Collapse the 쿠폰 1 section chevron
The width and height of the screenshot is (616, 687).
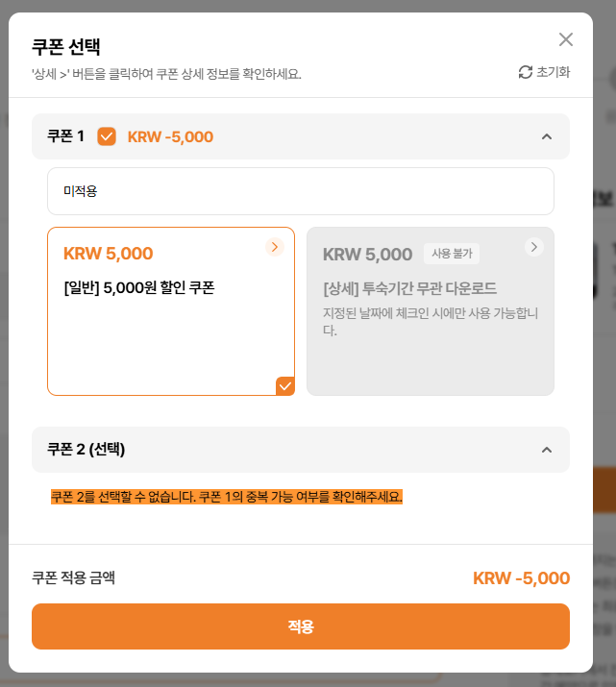[x=547, y=136]
